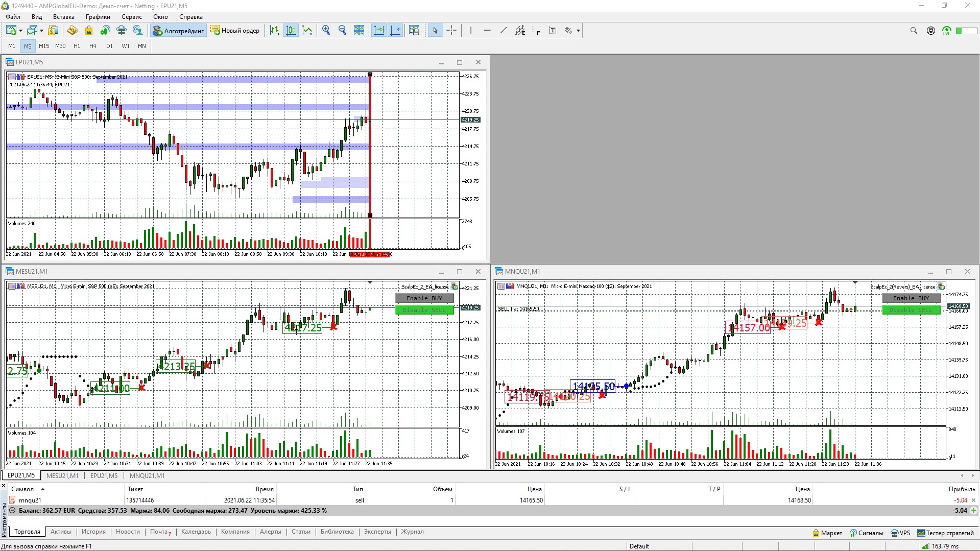The height and width of the screenshot is (551, 980).
Task: Click the Новый ордер button
Action: [235, 31]
